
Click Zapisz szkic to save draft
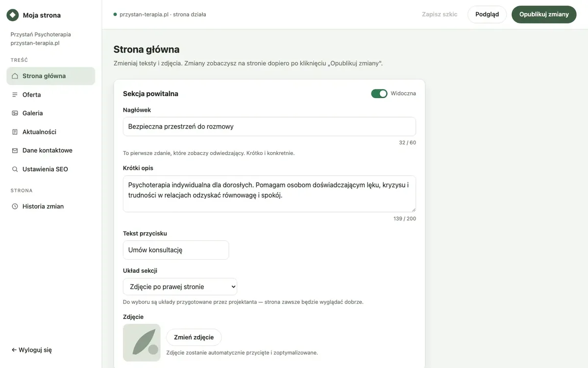(x=440, y=14)
